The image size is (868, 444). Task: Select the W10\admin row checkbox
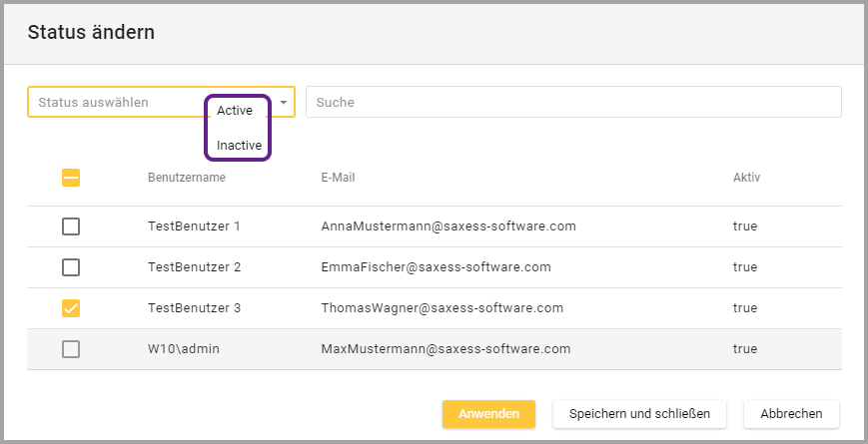71,349
